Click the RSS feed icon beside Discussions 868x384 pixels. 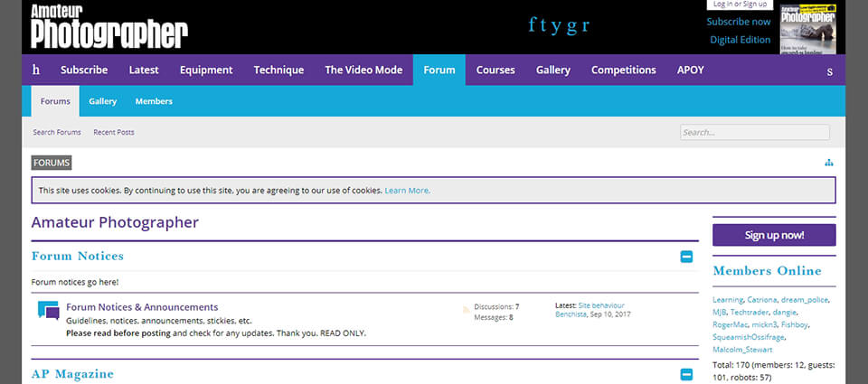click(467, 309)
